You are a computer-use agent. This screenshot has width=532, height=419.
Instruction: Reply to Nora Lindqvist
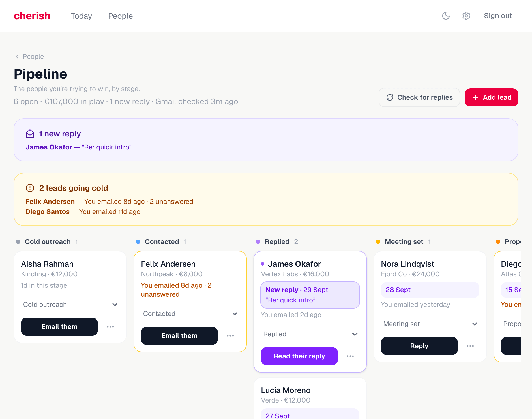point(419,346)
